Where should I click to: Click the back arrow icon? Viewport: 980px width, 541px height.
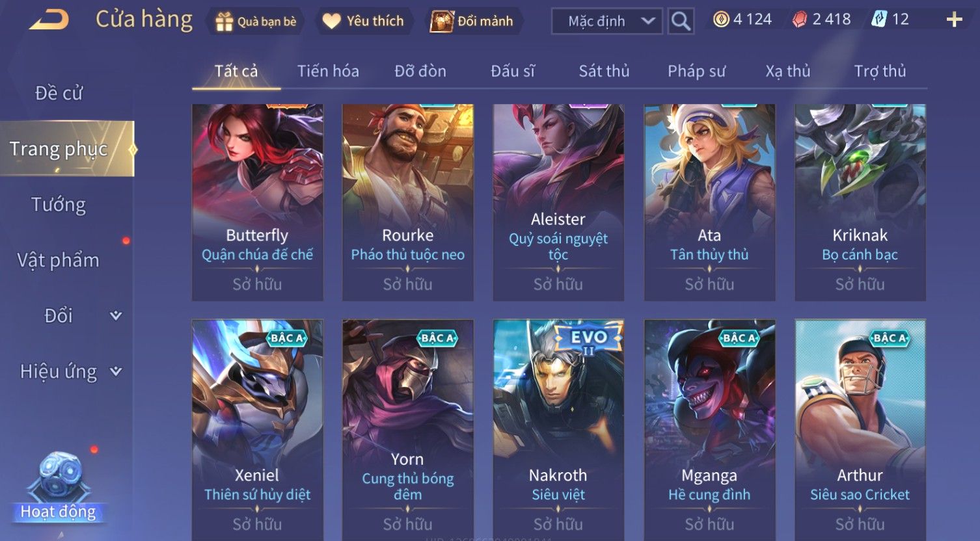point(49,21)
